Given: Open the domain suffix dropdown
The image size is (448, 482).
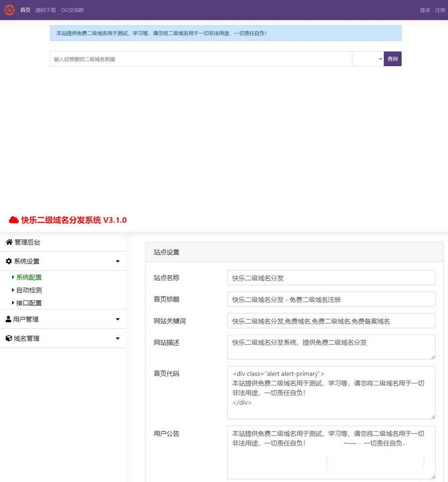Looking at the screenshot, I should [368, 59].
